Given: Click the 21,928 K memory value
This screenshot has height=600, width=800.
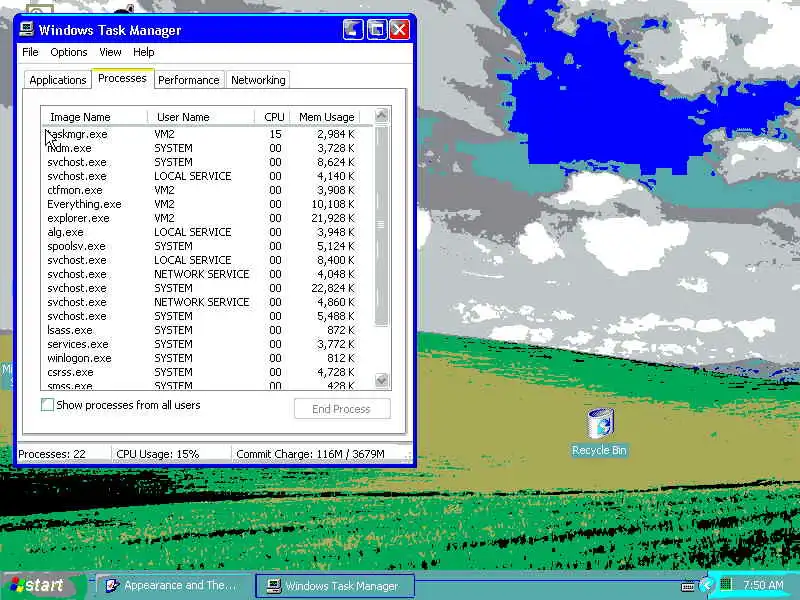Looking at the screenshot, I should point(333,218).
